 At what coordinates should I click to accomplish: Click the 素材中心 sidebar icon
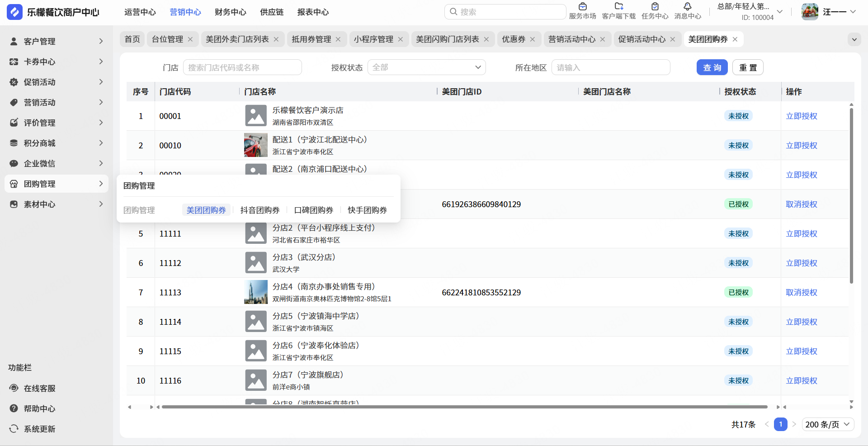pos(14,204)
